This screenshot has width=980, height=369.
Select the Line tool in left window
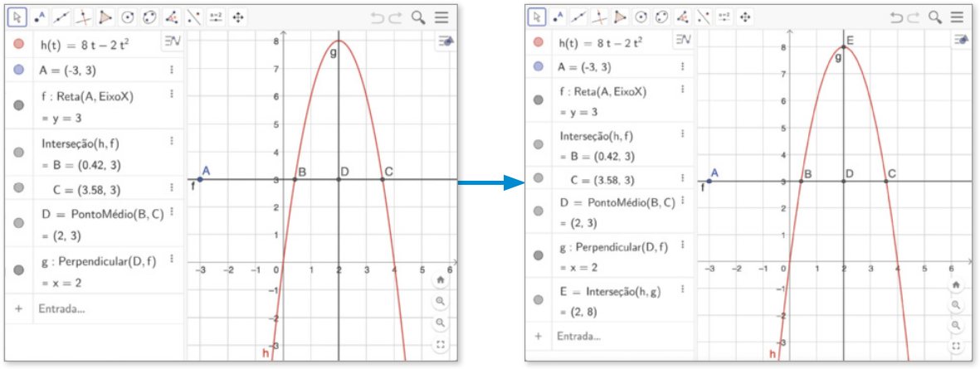tap(61, 17)
